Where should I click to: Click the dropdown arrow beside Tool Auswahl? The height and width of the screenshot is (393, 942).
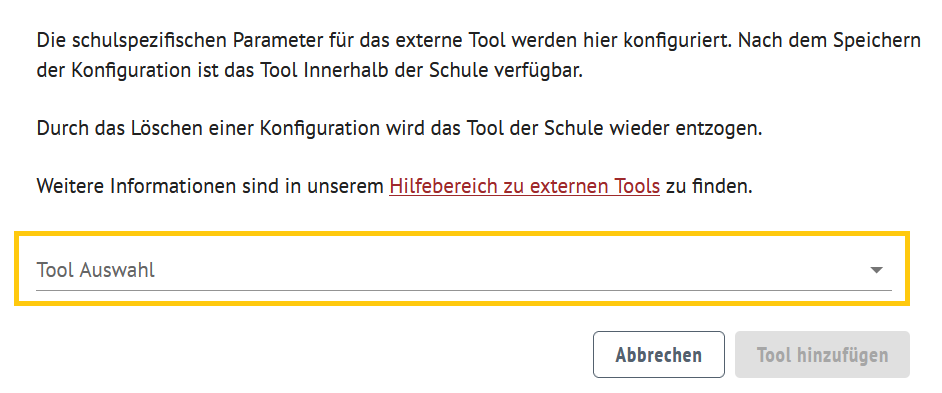[x=877, y=270]
